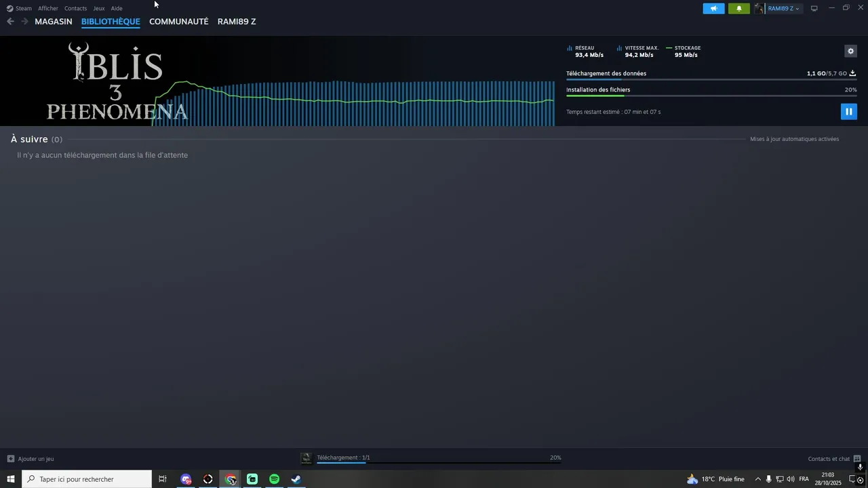The width and height of the screenshot is (868, 488).
Task: Open 'Contacts et chat' label
Action: click(829, 459)
